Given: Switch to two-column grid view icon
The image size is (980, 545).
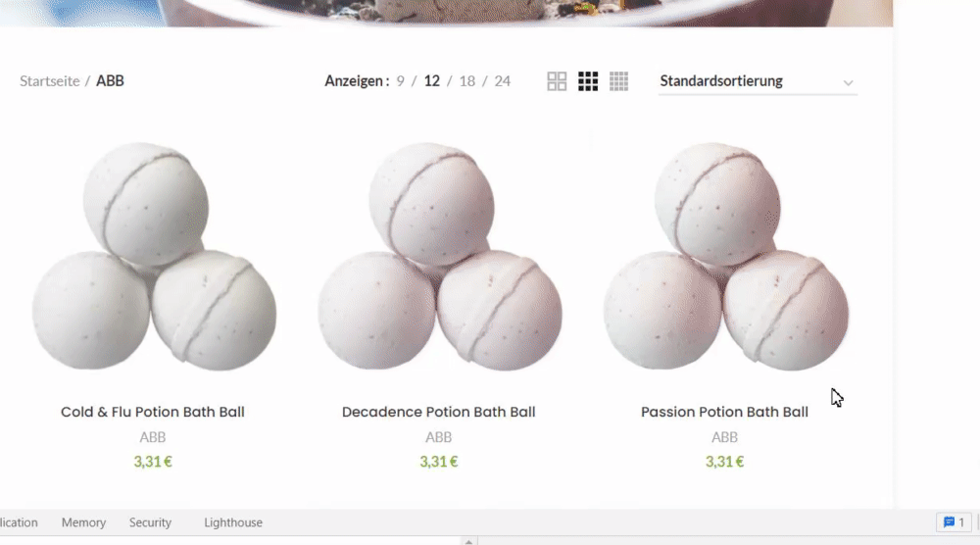Looking at the screenshot, I should click(557, 81).
